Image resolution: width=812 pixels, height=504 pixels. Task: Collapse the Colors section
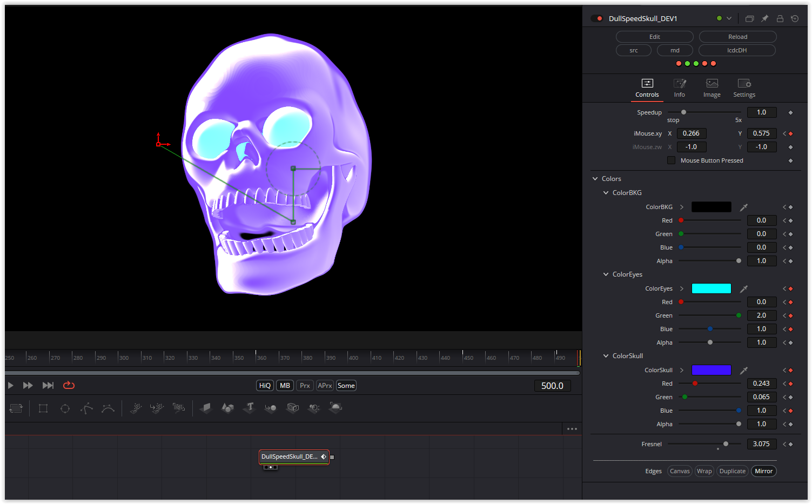click(x=595, y=179)
